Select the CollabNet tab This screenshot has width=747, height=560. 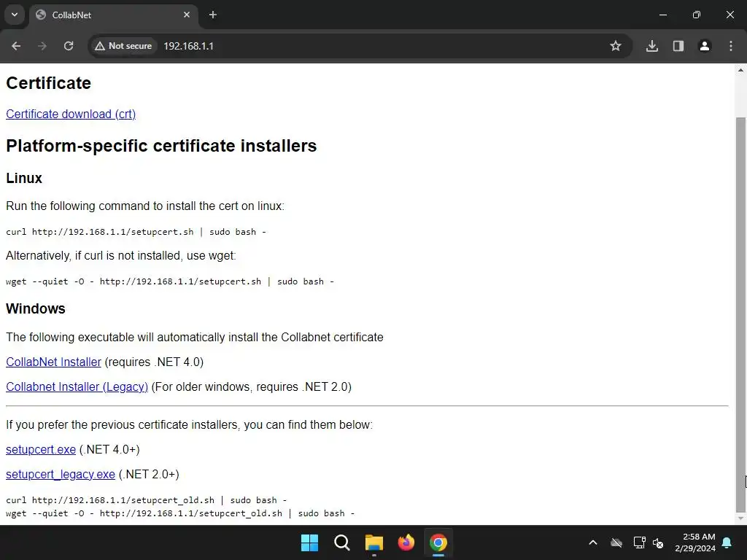pyautogui.click(x=114, y=15)
